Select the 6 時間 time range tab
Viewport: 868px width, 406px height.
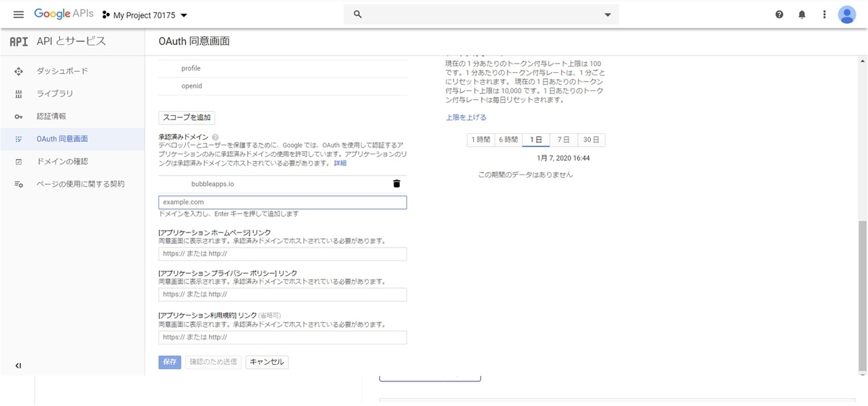click(508, 140)
